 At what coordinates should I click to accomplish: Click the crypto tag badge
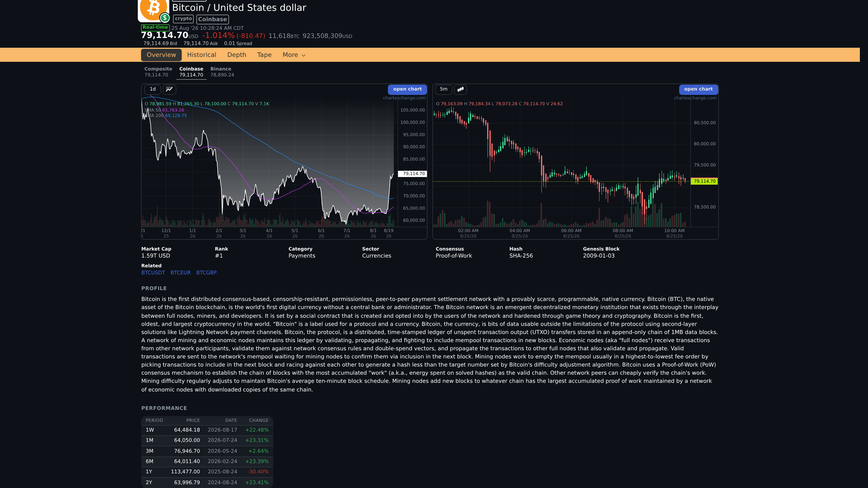183,19
